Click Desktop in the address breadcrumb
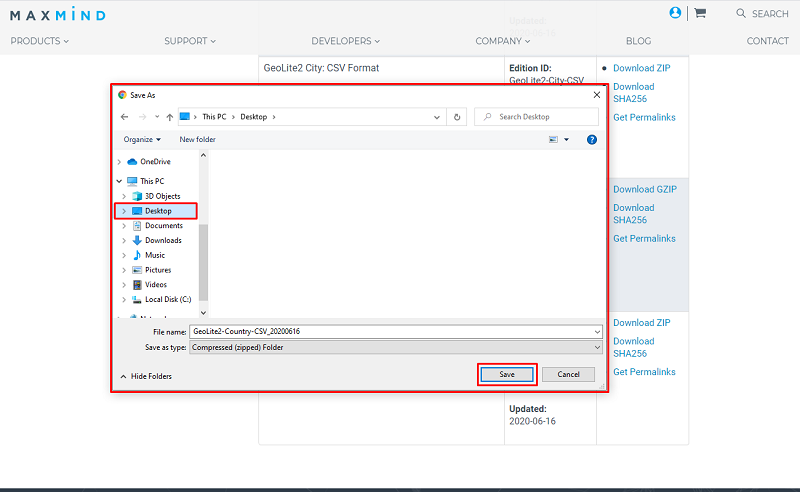Image resolution: width=800 pixels, height=492 pixels. pyautogui.click(x=254, y=117)
